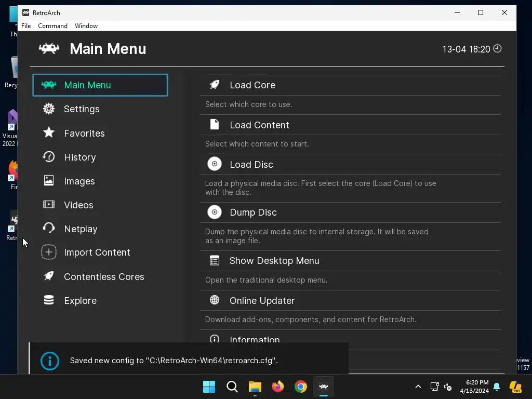The height and width of the screenshot is (399, 532).
Task: Click the Netplay headset icon
Action: coord(49,228)
